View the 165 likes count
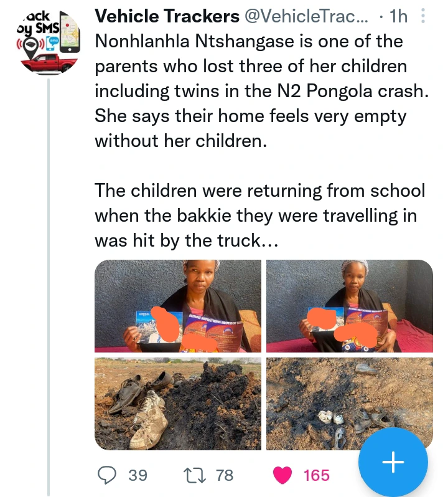The height and width of the screenshot is (497, 448). point(316,475)
